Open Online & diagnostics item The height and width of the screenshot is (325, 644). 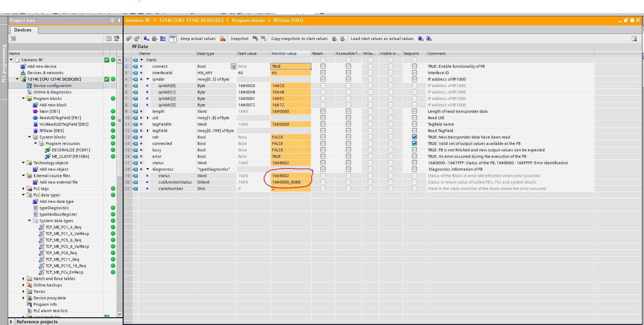point(52,92)
